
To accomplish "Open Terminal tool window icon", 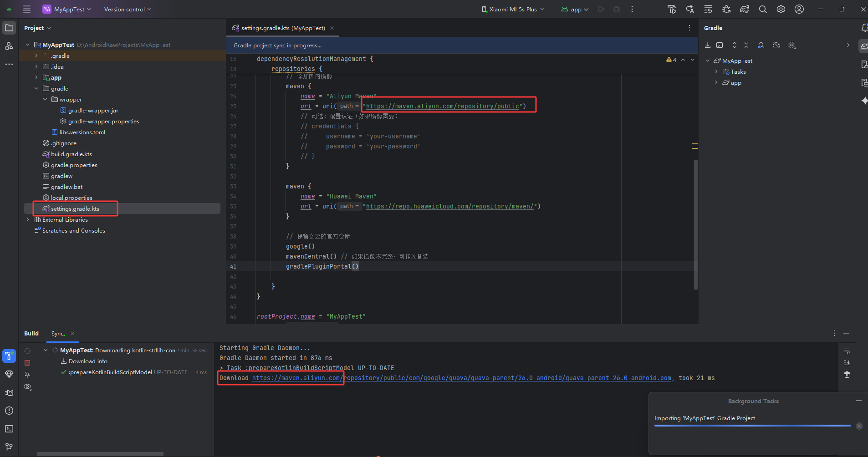I will click(x=9, y=429).
